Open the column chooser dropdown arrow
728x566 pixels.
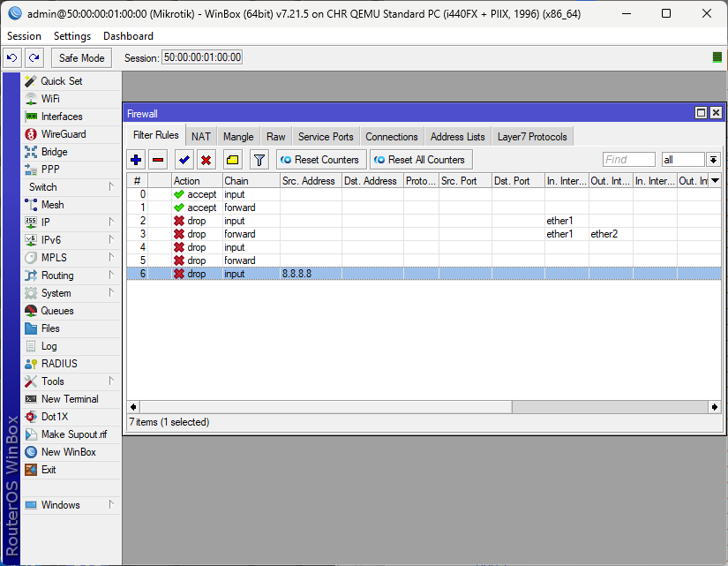tap(715, 181)
